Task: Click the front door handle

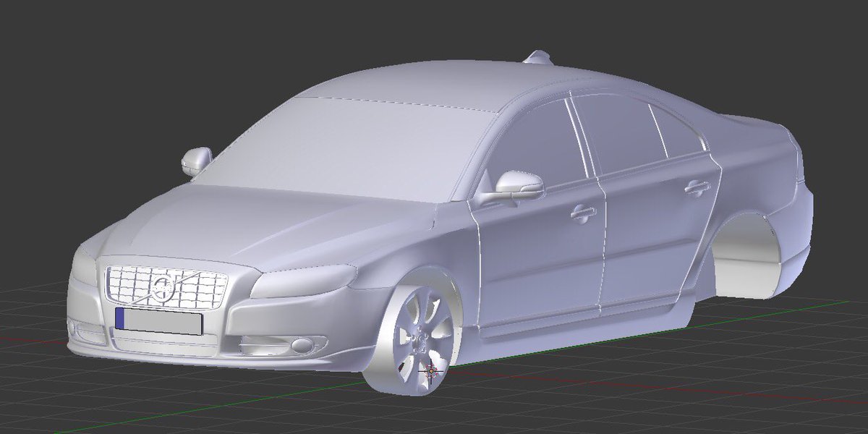Action: coord(582,212)
